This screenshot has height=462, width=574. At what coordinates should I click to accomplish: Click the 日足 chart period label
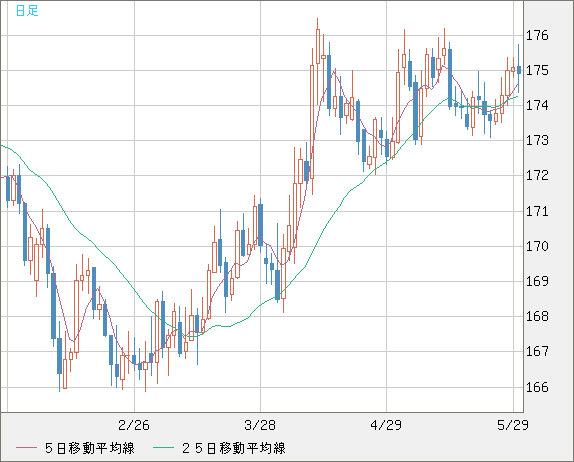point(27,11)
